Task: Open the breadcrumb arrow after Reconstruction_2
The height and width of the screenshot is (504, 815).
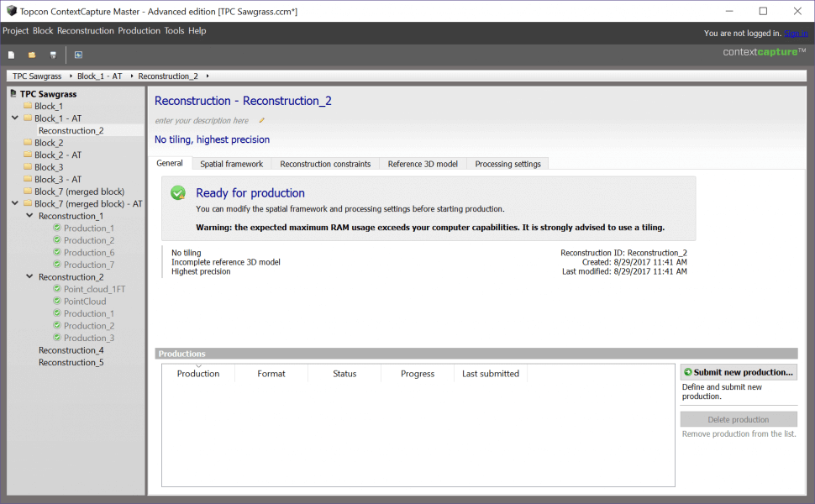Action: (x=208, y=76)
